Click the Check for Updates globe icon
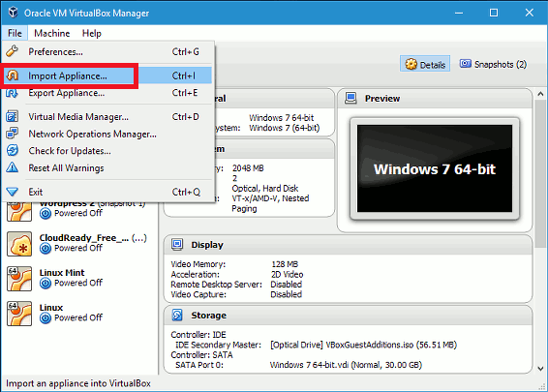 click(13, 150)
